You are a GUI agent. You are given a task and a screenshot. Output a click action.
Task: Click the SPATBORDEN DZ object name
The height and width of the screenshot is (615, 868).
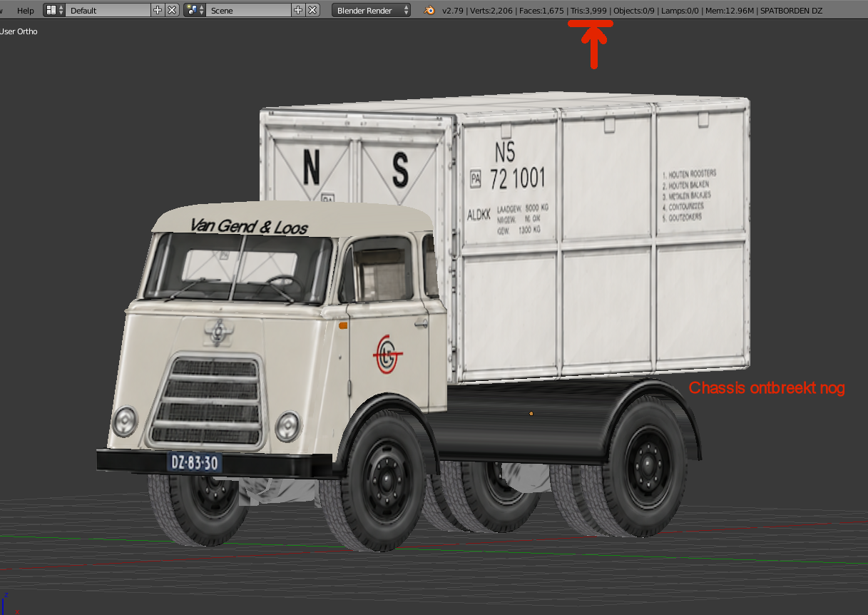pos(790,11)
